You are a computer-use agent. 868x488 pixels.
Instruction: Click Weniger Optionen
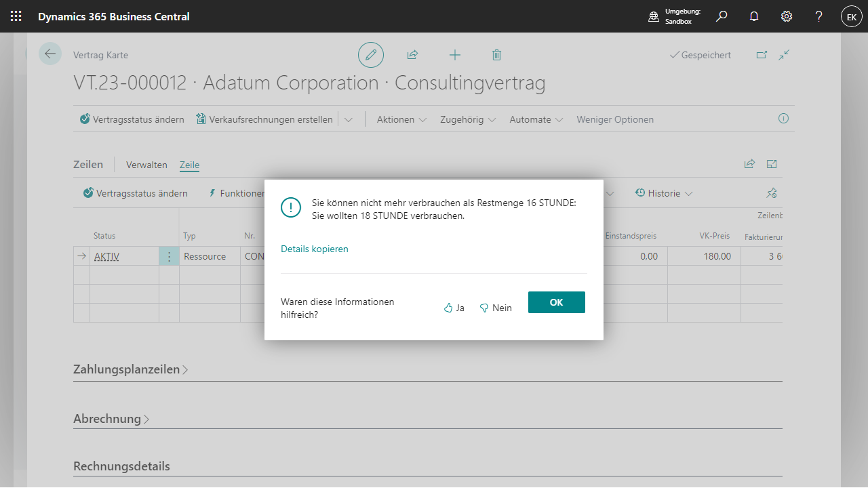pyautogui.click(x=615, y=119)
